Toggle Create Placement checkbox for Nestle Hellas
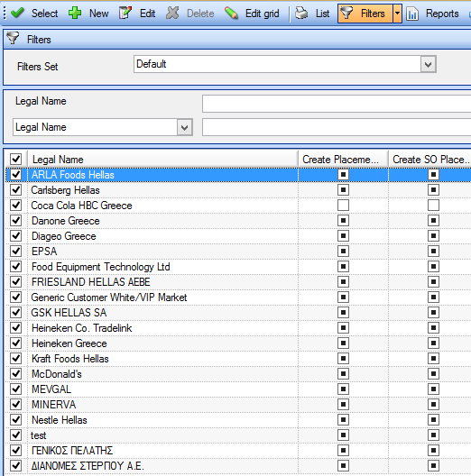The height and width of the screenshot is (476, 471). 343,420
